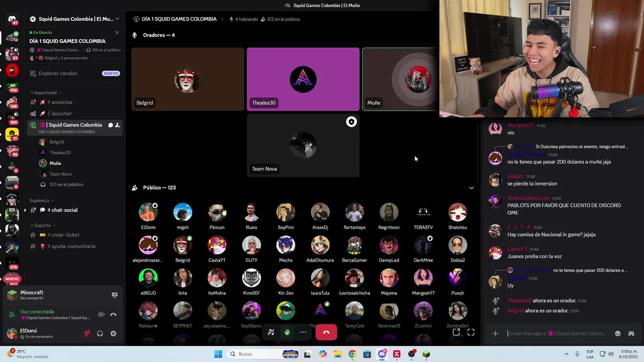Image resolution: width=644 pixels, height=362 pixels.
Task: Enter fullscreen stage view
Action: [x=471, y=332]
